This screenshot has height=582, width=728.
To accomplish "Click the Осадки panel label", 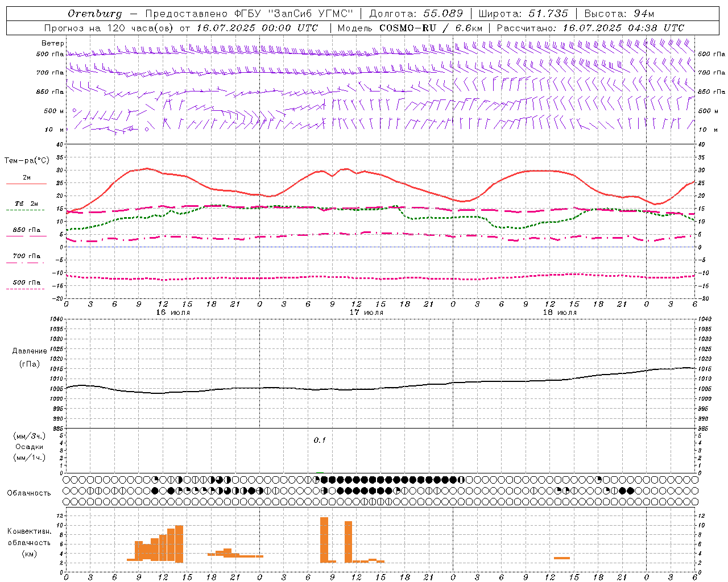I will pos(30,447).
